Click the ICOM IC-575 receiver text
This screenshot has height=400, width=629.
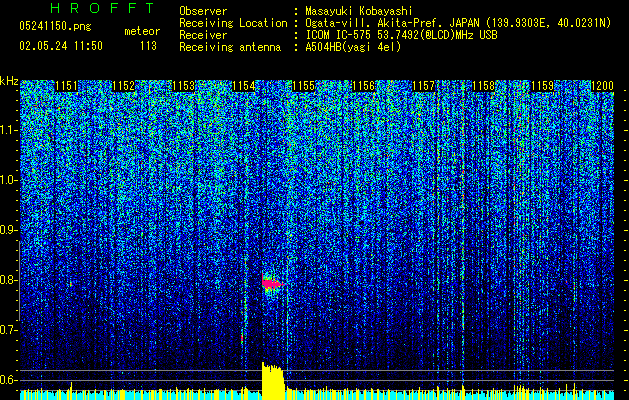click(x=401, y=35)
